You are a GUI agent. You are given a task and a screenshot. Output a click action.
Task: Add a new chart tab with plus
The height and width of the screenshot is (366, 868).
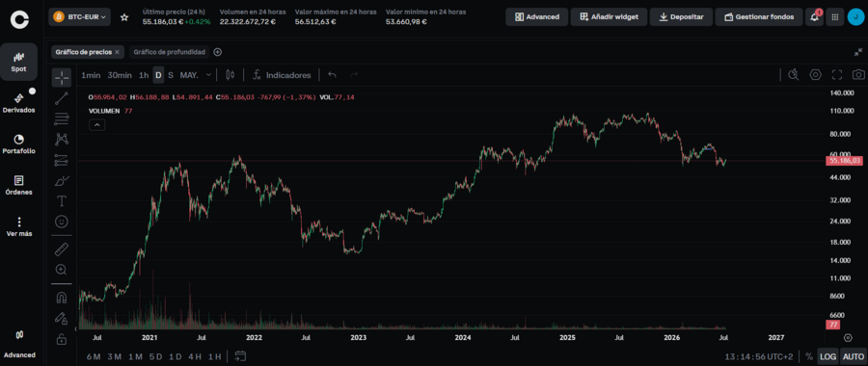click(x=218, y=52)
